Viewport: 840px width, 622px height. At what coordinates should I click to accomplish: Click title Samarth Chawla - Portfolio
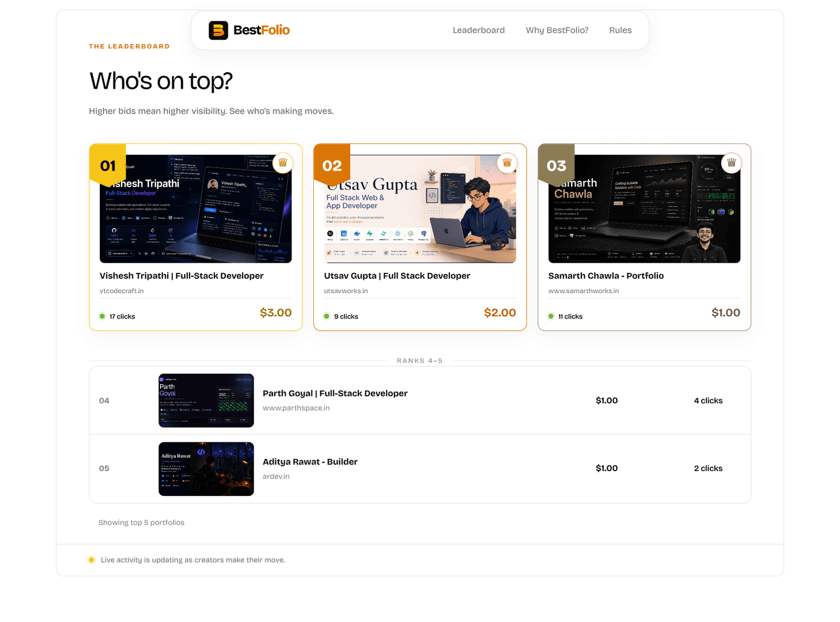tap(606, 276)
